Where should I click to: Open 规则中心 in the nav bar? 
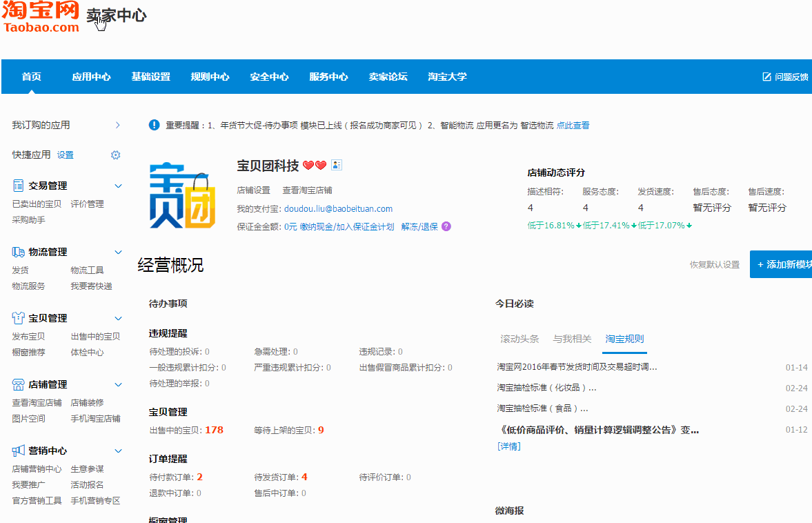point(210,77)
